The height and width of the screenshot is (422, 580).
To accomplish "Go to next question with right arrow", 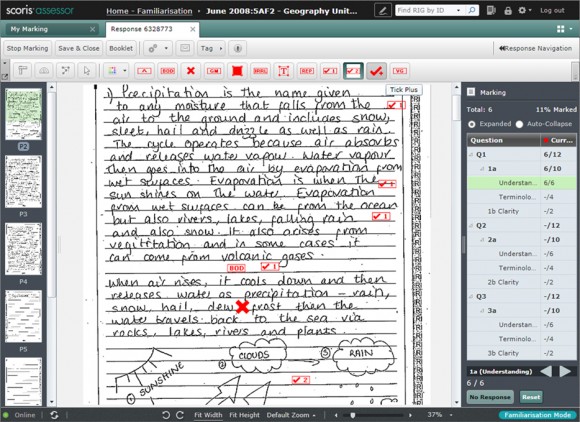I will click(565, 371).
